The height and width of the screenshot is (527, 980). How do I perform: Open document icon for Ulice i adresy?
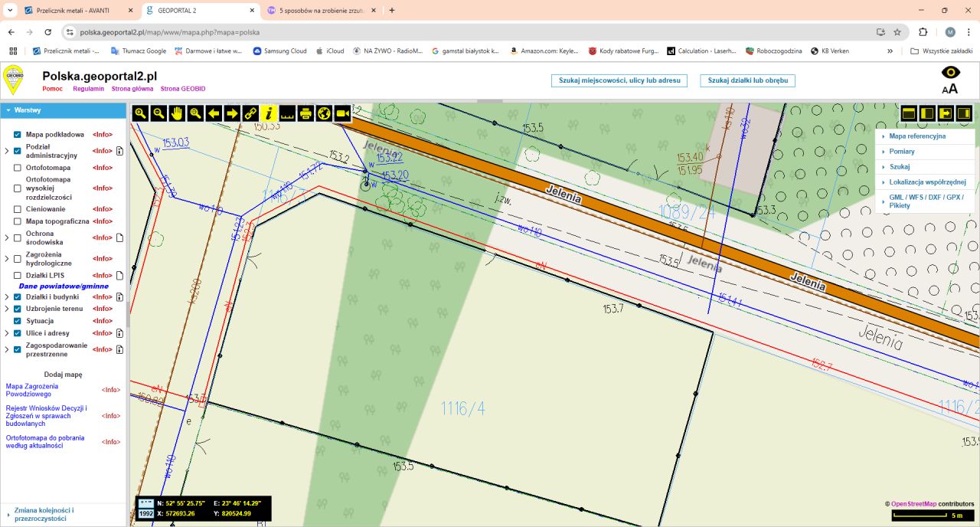pos(119,333)
